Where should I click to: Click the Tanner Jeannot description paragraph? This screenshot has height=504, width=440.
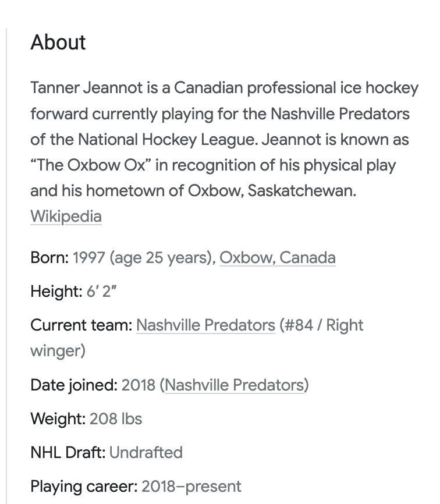224,140
